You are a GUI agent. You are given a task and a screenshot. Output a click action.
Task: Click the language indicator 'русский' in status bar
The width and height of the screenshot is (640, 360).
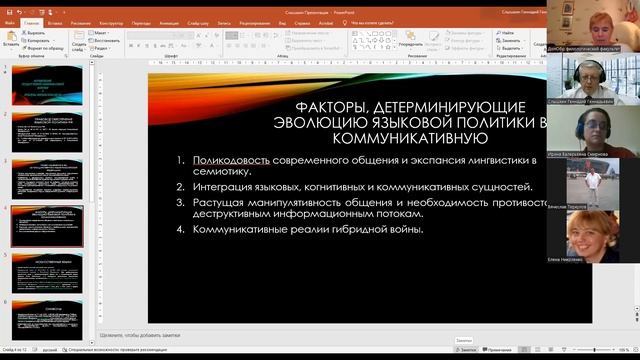tap(50, 350)
